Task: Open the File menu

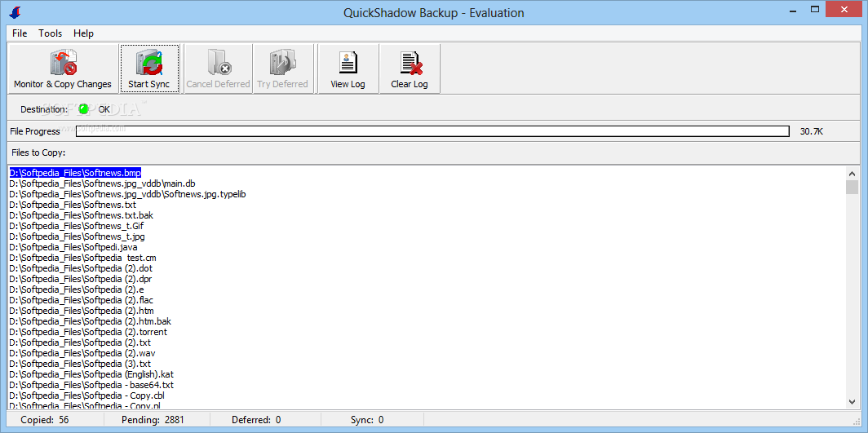Action: coord(20,33)
